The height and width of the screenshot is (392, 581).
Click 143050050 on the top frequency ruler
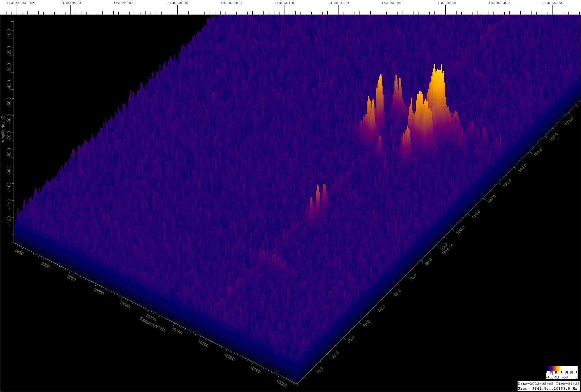[x=231, y=3]
